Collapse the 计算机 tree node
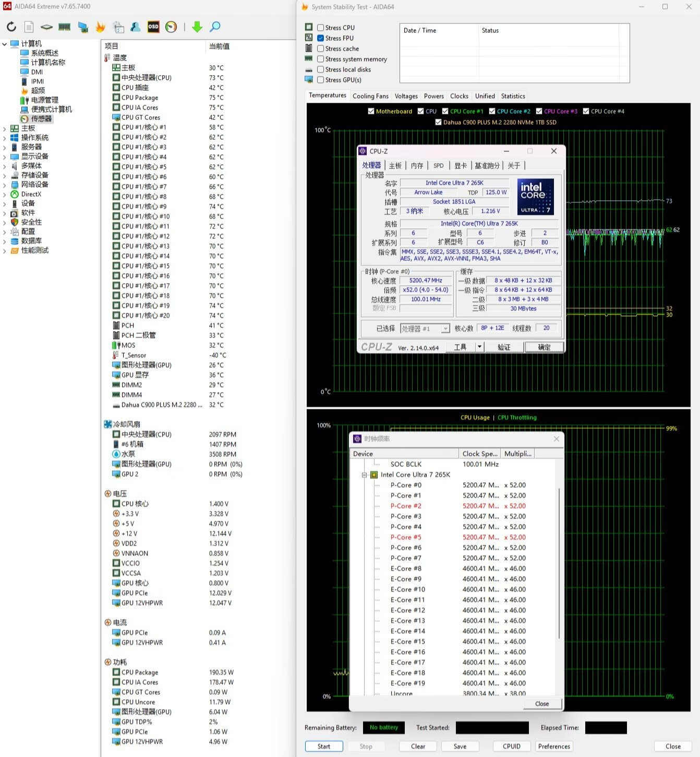The width and height of the screenshot is (700, 757). click(x=5, y=44)
